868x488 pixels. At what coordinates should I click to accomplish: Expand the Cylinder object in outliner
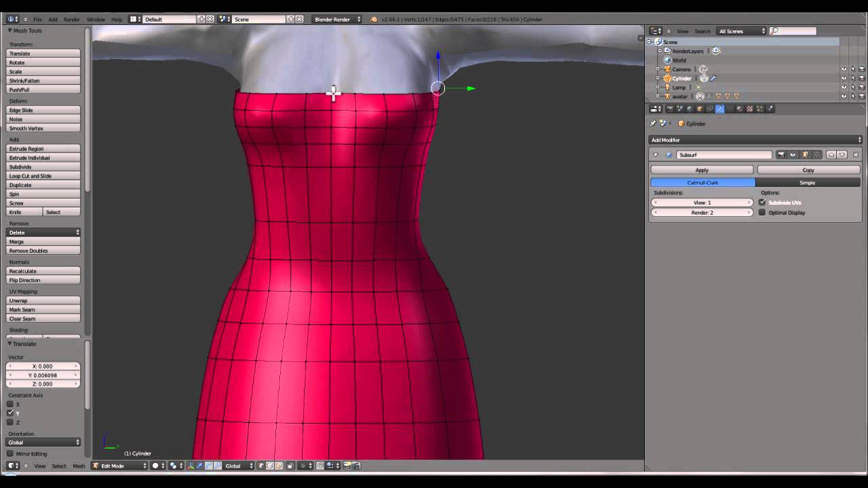click(x=658, y=78)
